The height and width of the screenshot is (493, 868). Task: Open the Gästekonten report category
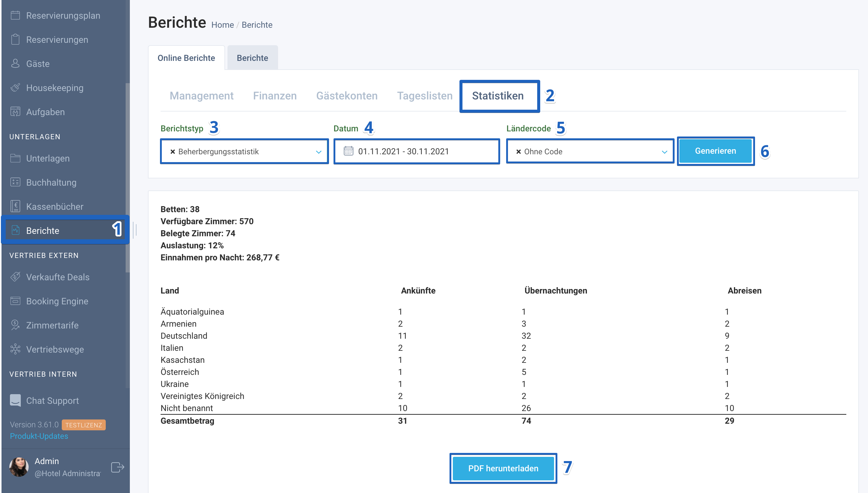[x=347, y=96]
